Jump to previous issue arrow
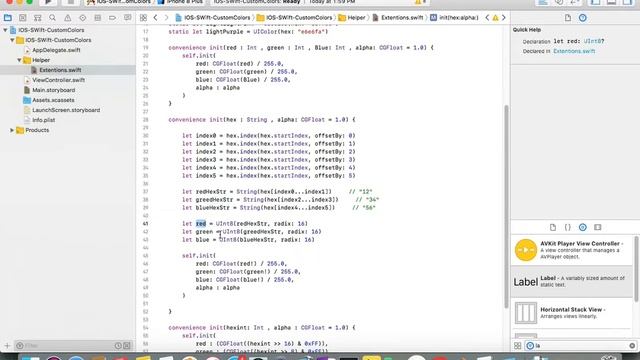 487,18
